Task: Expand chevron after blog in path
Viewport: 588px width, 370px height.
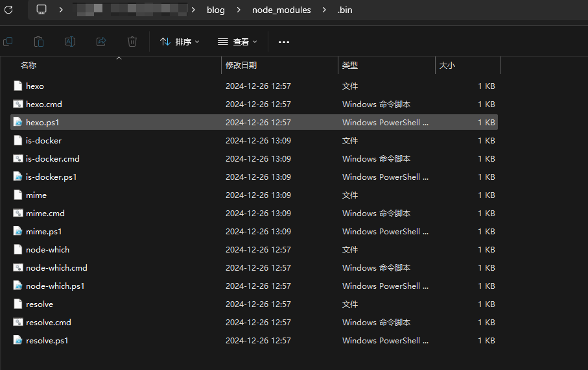Action: [x=239, y=10]
